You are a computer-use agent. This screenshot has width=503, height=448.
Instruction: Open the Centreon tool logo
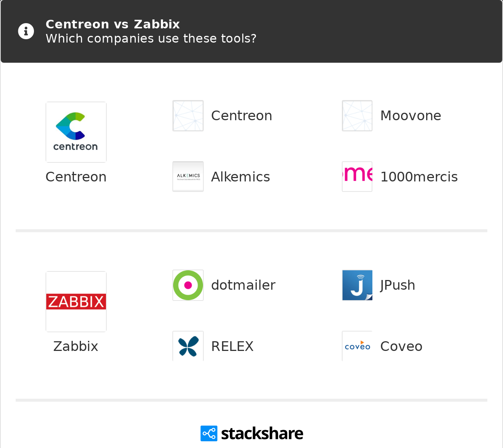(x=76, y=132)
